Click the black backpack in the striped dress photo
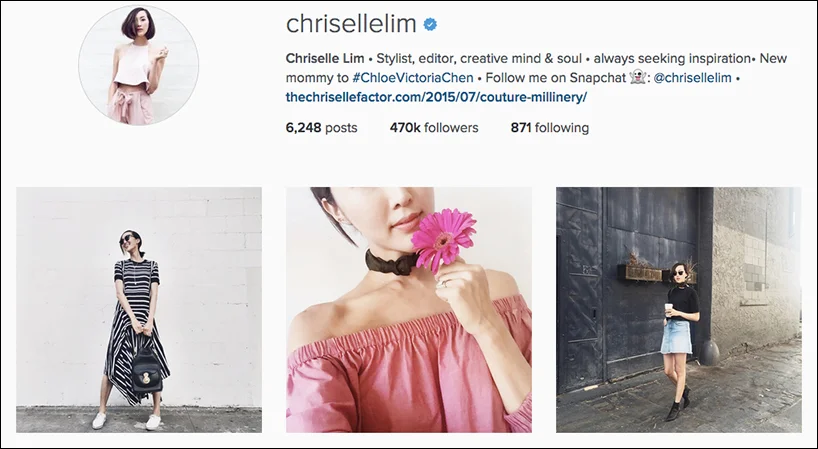 (147, 370)
